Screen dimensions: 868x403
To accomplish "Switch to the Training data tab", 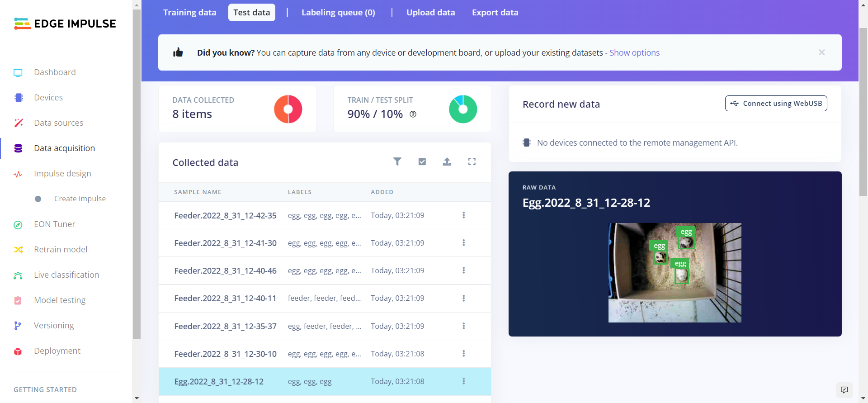I will pos(189,13).
